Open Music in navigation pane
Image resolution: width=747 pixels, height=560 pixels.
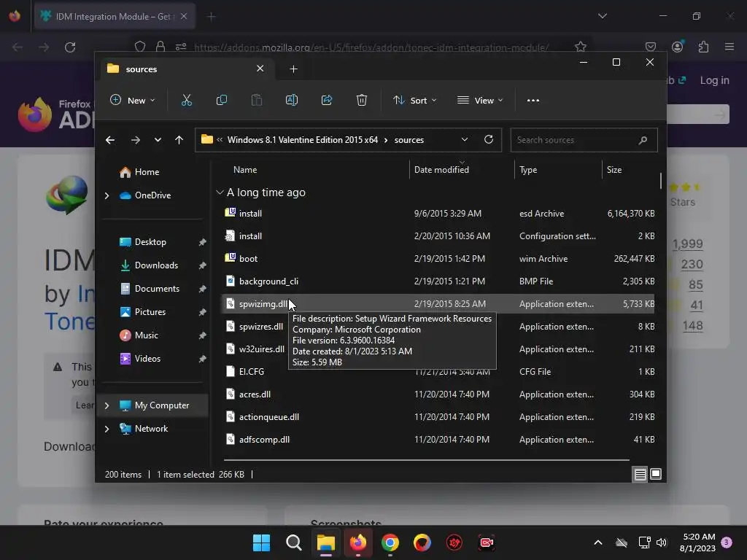(x=146, y=335)
